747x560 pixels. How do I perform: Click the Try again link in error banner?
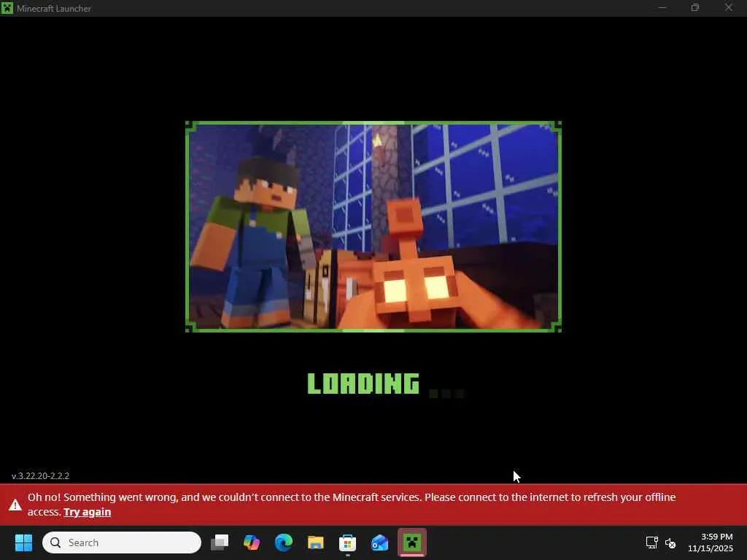pos(88,512)
